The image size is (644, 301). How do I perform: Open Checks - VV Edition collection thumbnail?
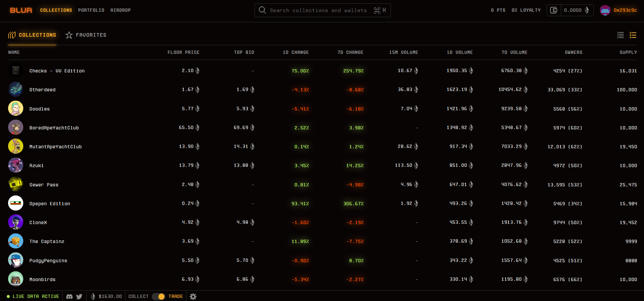pyautogui.click(x=16, y=70)
